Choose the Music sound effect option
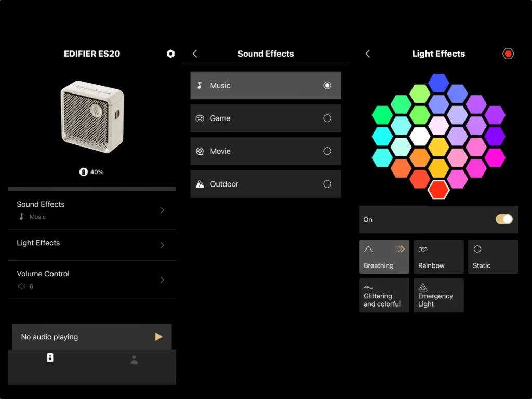 [265, 86]
